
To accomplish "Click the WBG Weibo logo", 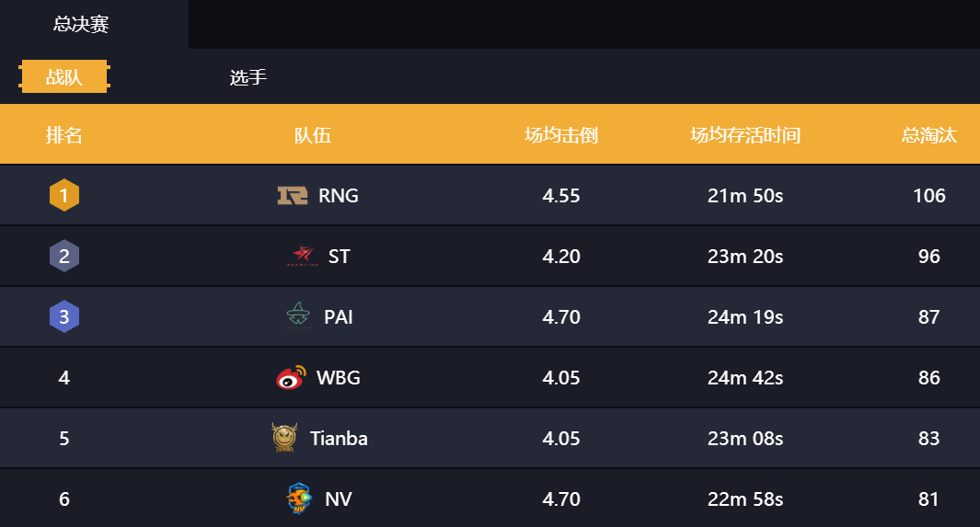I will point(292,377).
